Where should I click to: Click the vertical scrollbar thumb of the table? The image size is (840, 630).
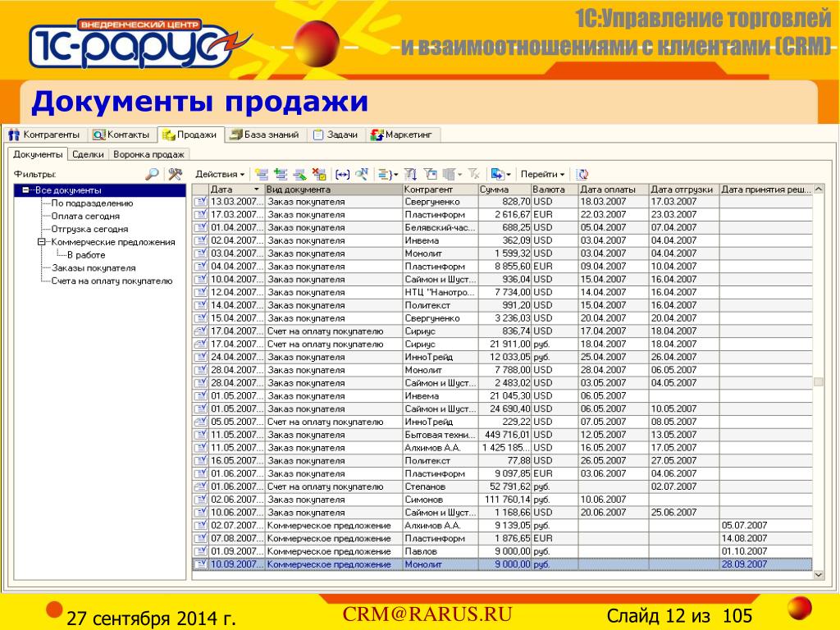(819, 382)
